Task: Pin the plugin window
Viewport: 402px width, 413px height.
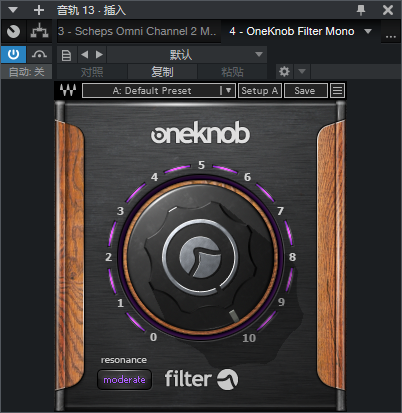Action: click(x=361, y=10)
